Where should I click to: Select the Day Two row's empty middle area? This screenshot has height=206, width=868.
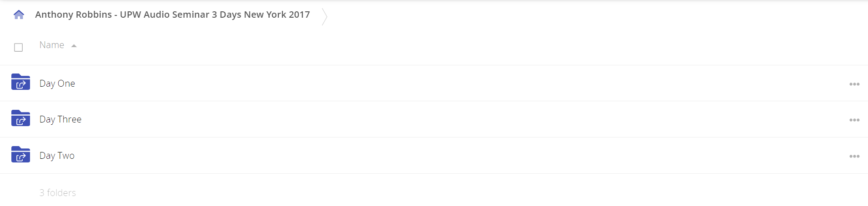click(455, 156)
